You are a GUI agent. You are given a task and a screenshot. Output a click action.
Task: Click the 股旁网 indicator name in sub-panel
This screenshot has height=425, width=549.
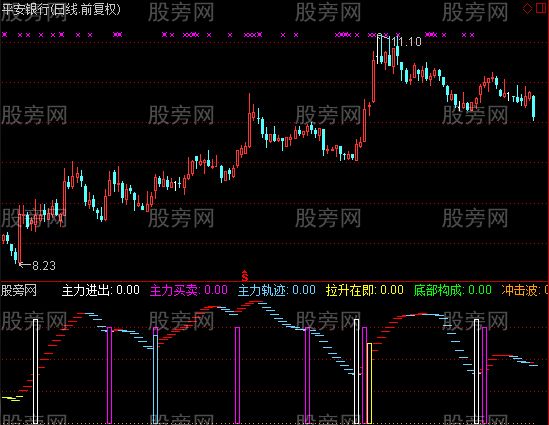coord(19,290)
